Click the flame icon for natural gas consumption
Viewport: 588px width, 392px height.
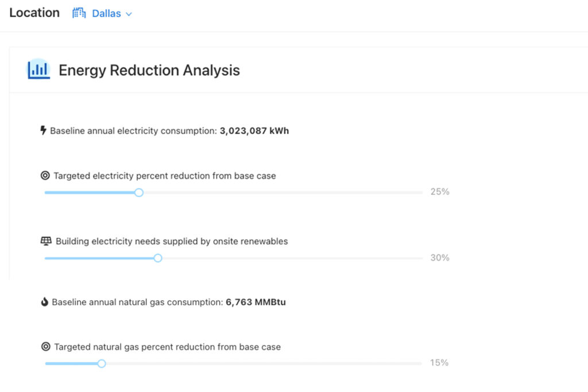click(45, 302)
